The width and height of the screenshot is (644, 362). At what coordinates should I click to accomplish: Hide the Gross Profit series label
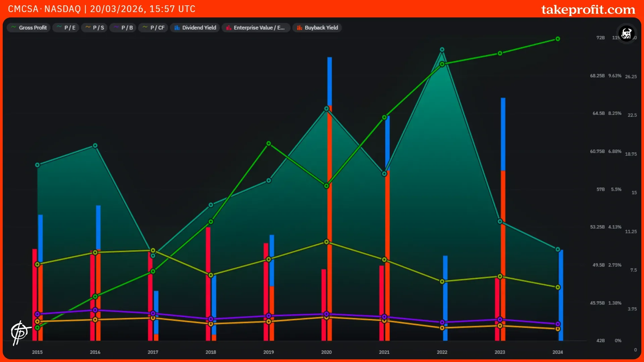(x=33, y=28)
